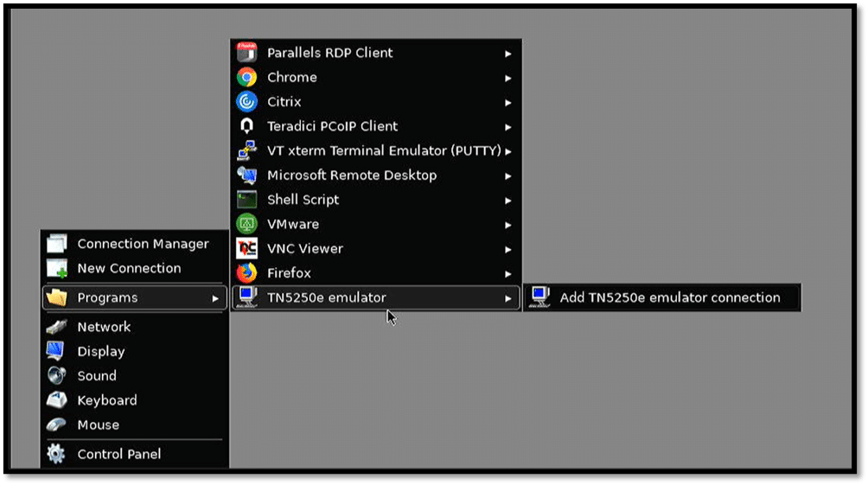Select the VNC Viewer menu label
The image size is (868, 485).
coord(305,249)
